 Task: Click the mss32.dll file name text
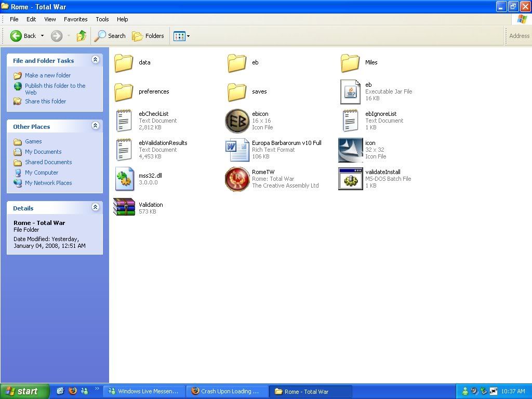pyautogui.click(x=150, y=176)
